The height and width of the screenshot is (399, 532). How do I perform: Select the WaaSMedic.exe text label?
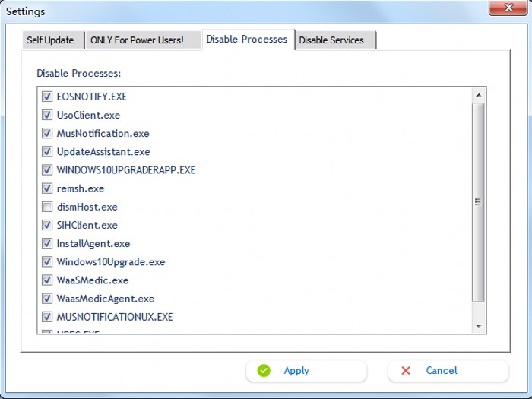[x=92, y=280]
